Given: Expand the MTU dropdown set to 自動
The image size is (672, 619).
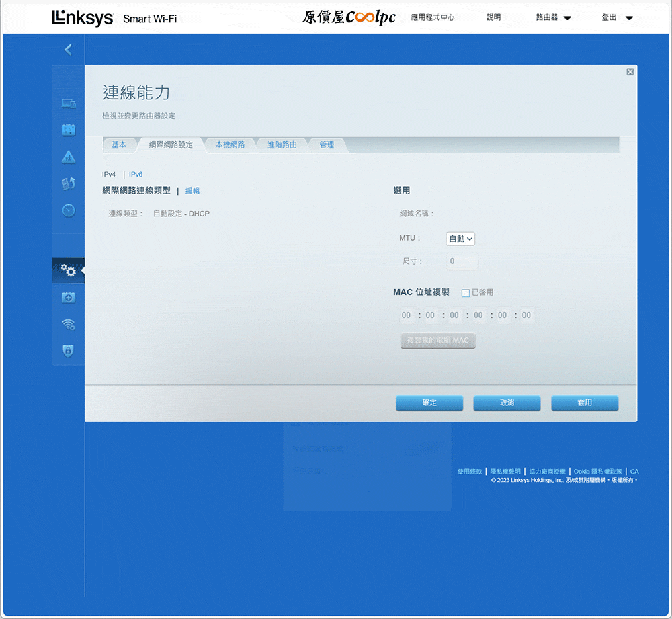Looking at the screenshot, I should 460,239.
